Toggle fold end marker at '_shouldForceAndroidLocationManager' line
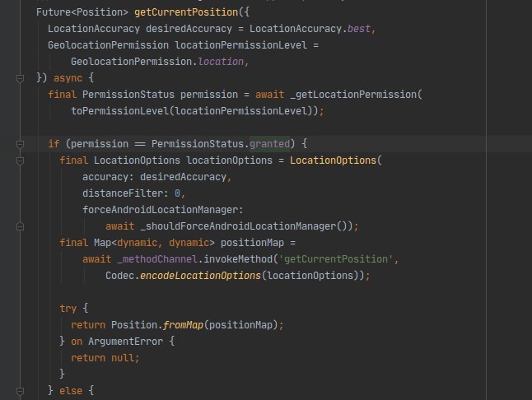This screenshot has width=532, height=400. click(x=20, y=226)
